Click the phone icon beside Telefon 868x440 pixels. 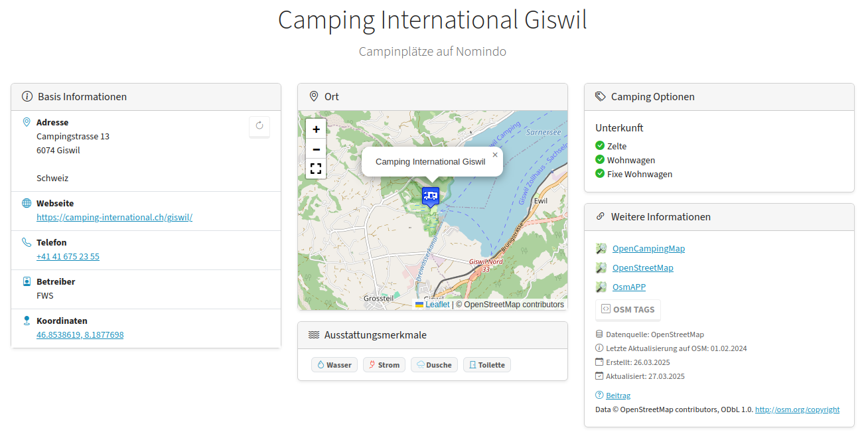(x=27, y=242)
